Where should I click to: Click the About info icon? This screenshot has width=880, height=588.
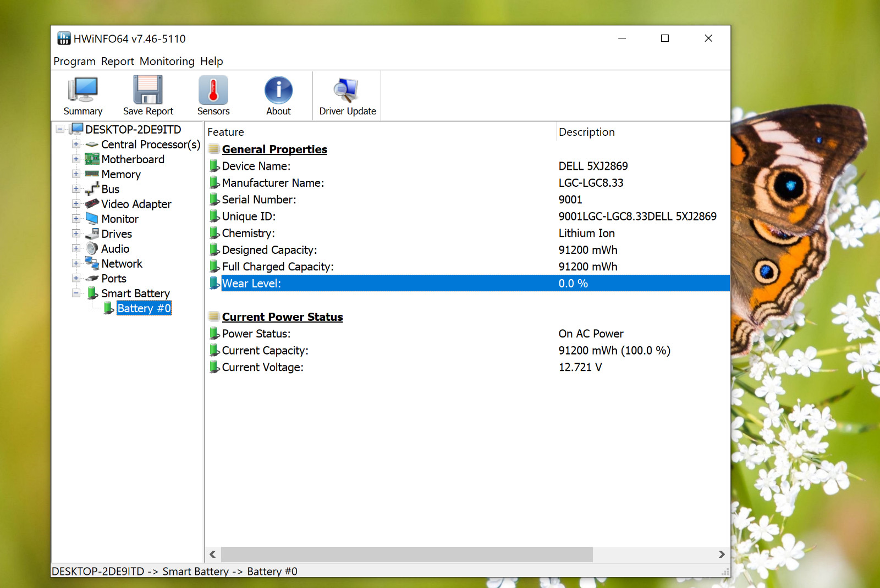(x=278, y=90)
